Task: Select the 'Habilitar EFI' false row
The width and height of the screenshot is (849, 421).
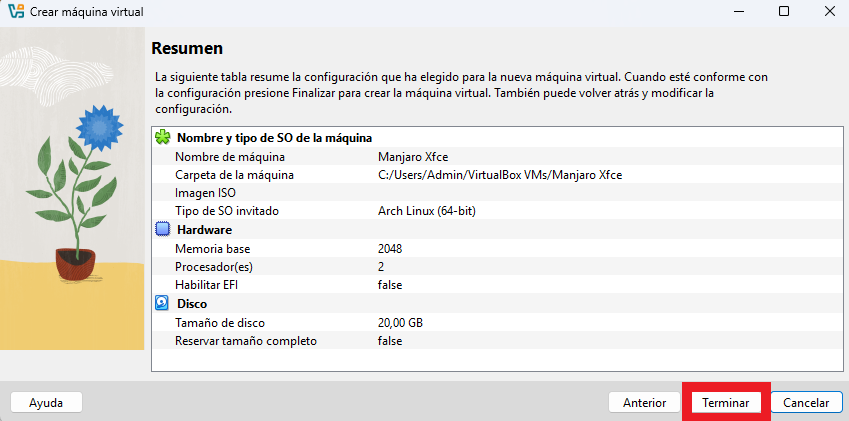Action: point(497,285)
